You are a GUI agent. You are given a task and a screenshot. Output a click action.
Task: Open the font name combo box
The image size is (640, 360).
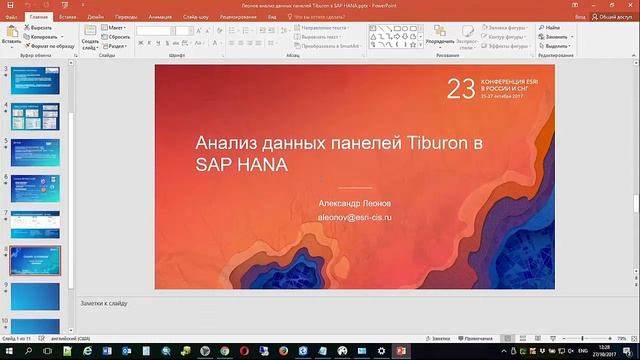[156, 31]
